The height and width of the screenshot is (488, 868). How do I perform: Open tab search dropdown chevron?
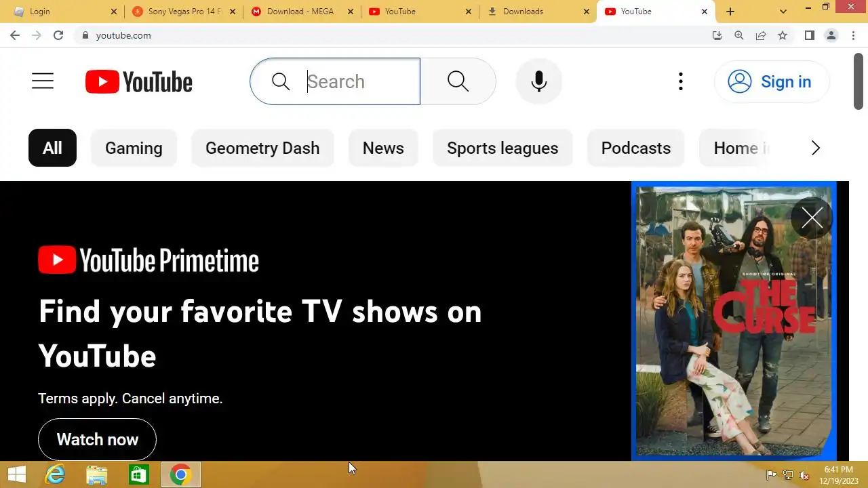point(783,12)
